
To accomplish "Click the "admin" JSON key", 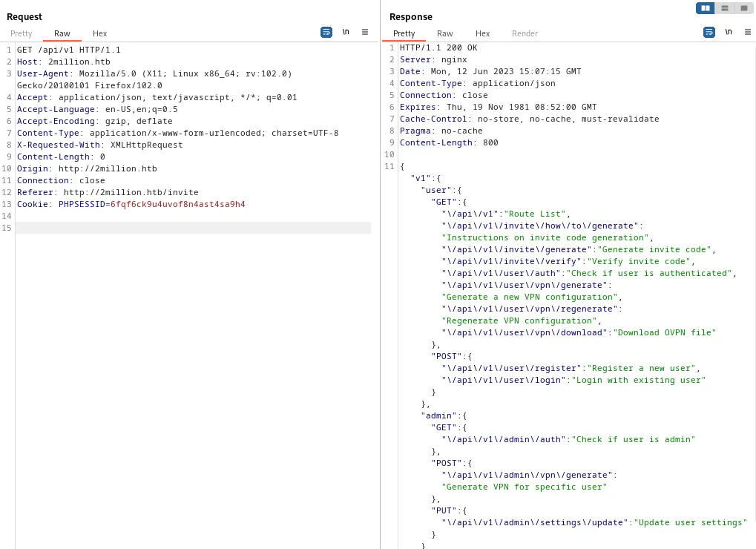I will point(438,416).
